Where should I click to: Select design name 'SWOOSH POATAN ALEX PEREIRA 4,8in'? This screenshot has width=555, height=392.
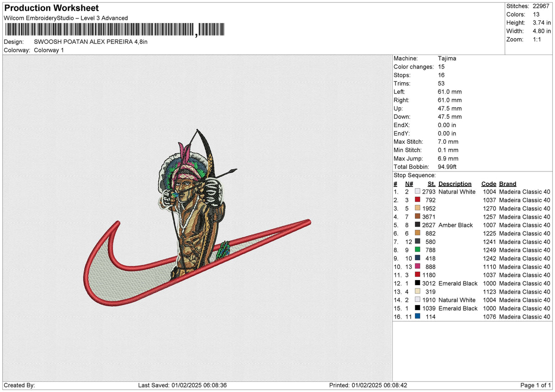(91, 42)
